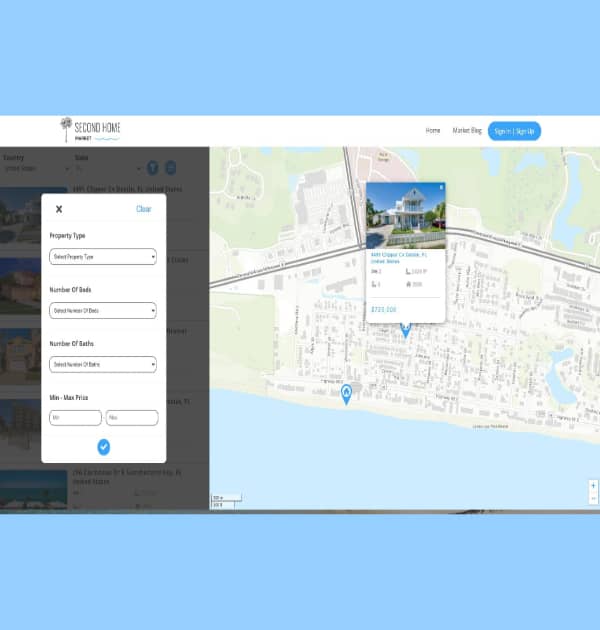
Task: Go to the Home page link
Action: click(x=433, y=131)
